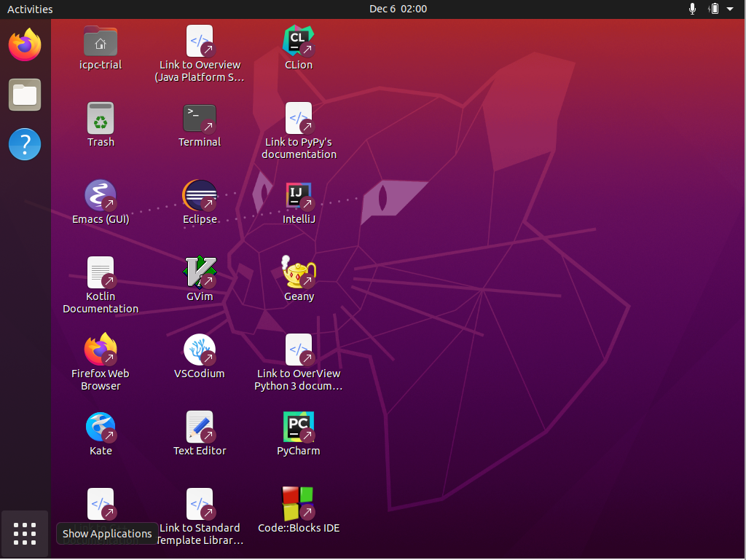Launch the Eclipse IDE icon

tap(200, 195)
